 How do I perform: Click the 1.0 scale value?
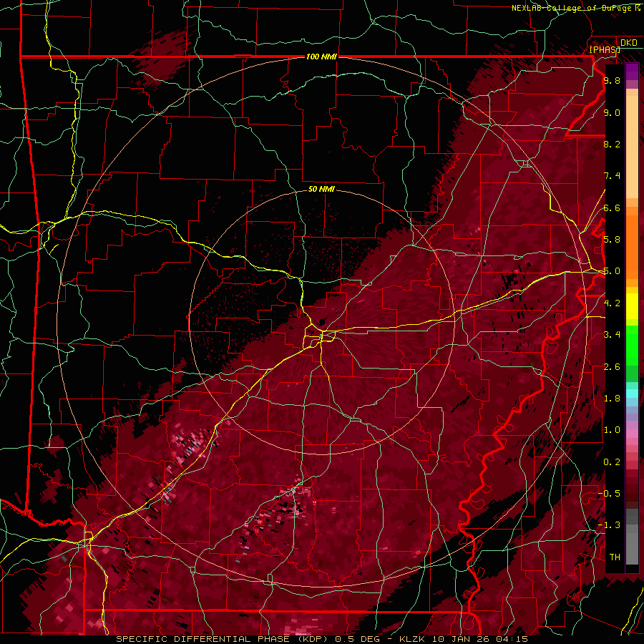click(x=612, y=430)
